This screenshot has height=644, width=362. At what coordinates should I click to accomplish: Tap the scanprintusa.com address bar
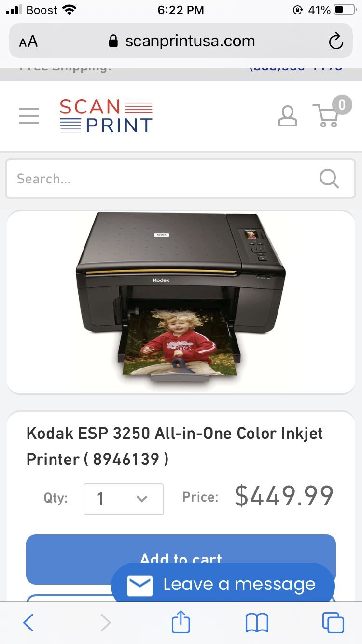pos(181,41)
